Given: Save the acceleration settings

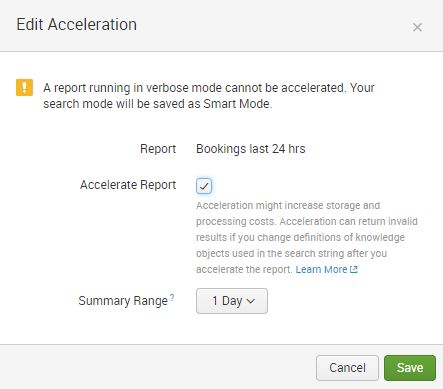Looking at the screenshot, I should tap(410, 368).
